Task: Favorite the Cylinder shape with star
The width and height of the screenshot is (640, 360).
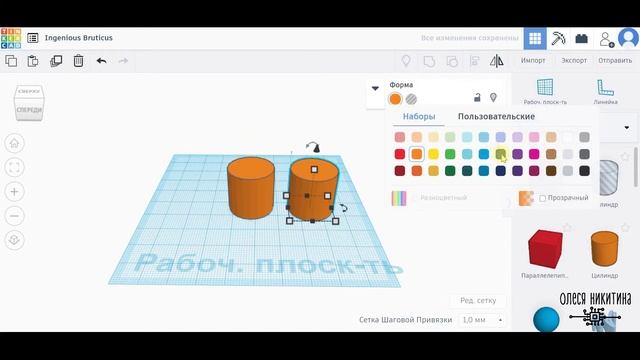Action: (625, 227)
